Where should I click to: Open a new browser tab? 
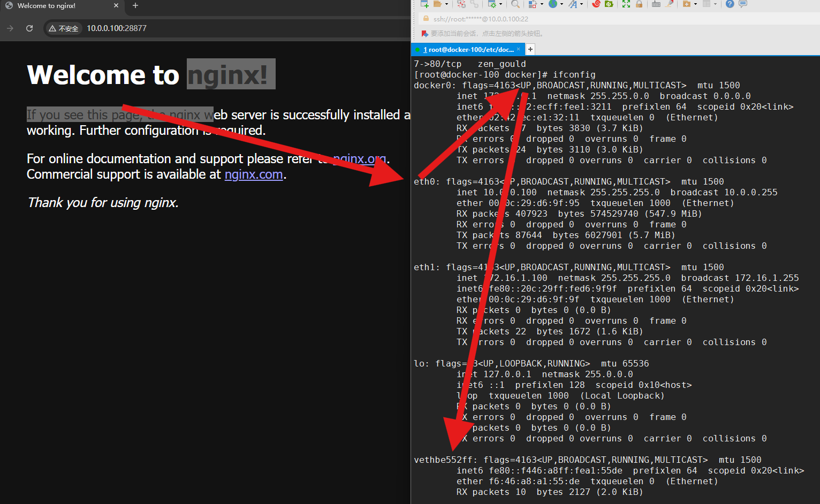(135, 6)
